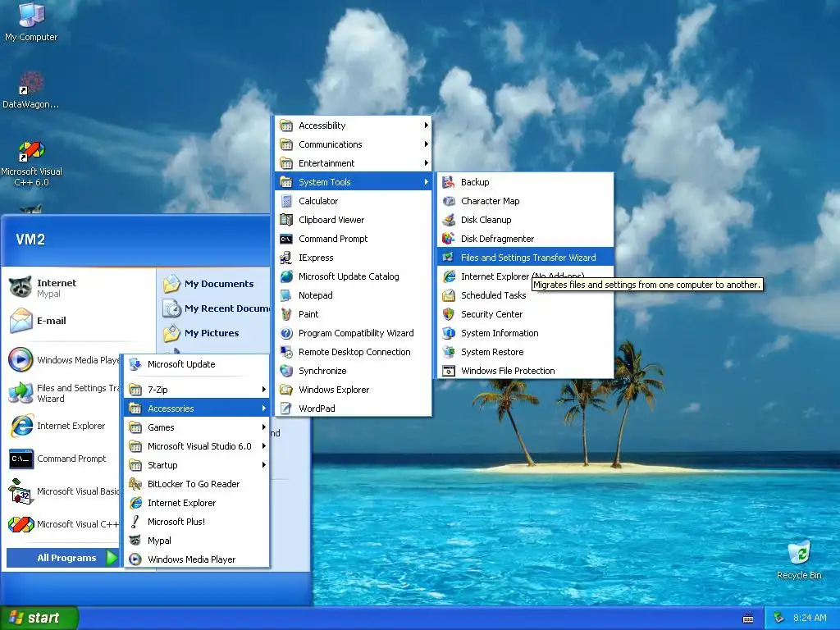Open pinned Internet Mypal entry

[x=80, y=288]
